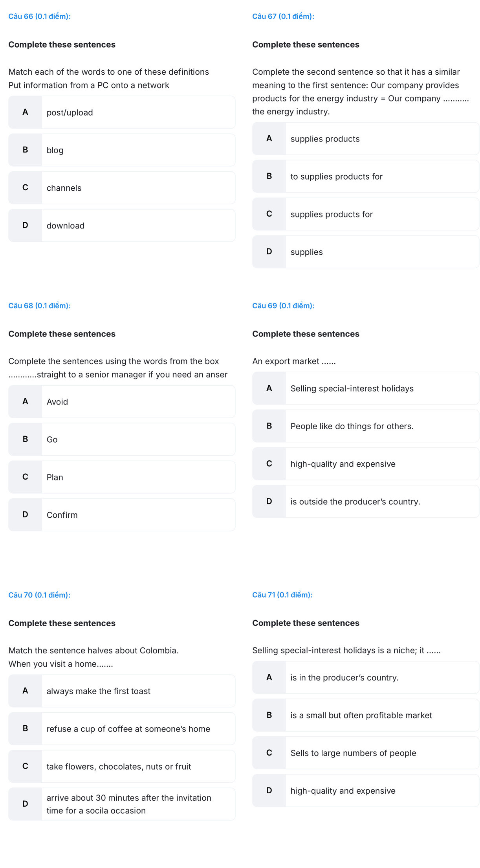480x868 pixels.
Task: Click the 'Câu 66 (0.1 điểm)' heading
Action: click(x=40, y=17)
